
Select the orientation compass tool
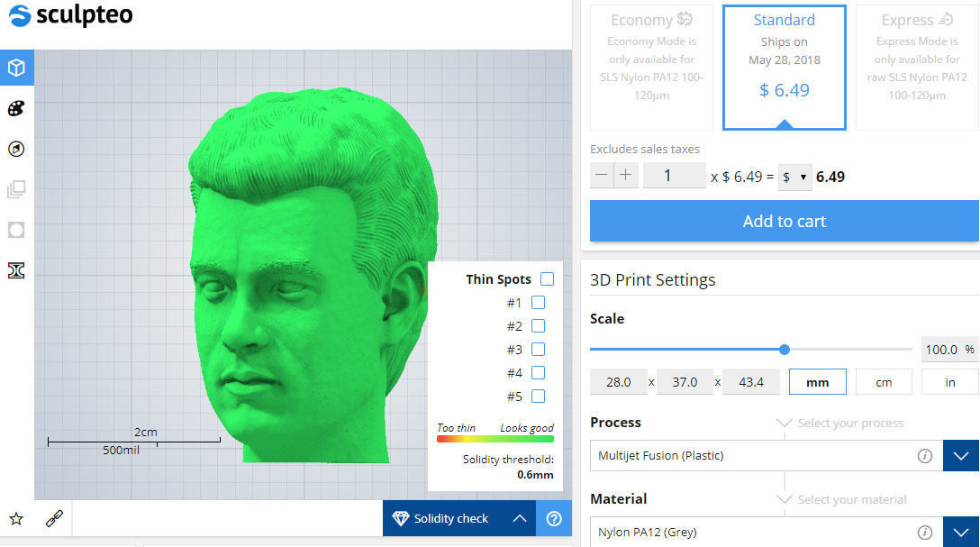click(x=16, y=149)
